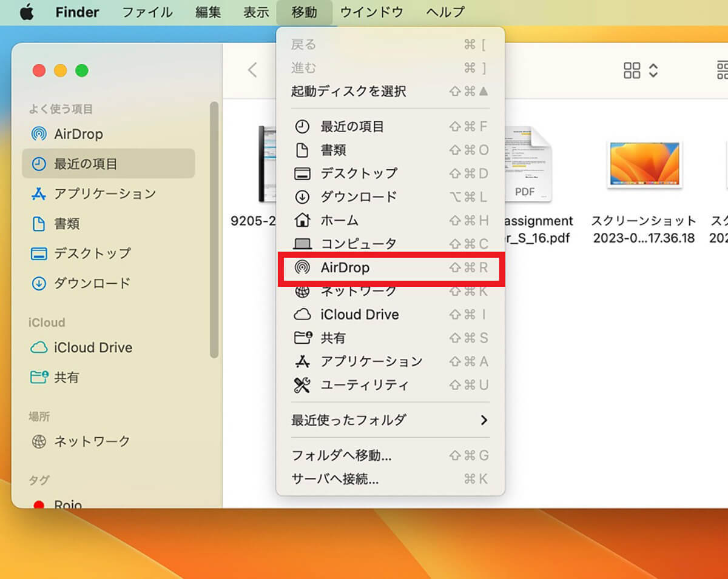Image resolution: width=728 pixels, height=579 pixels.
Task: Choose フォルダへ移動... from the menu
Action: pyautogui.click(x=390, y=455)
